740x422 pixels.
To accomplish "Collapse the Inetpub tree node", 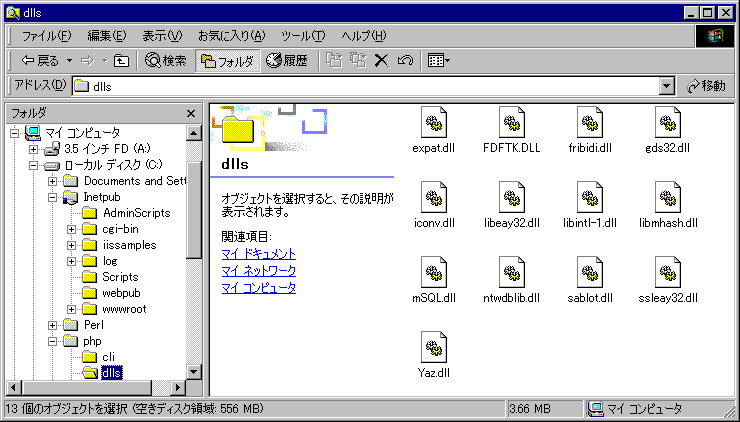I will click(52, 197).
